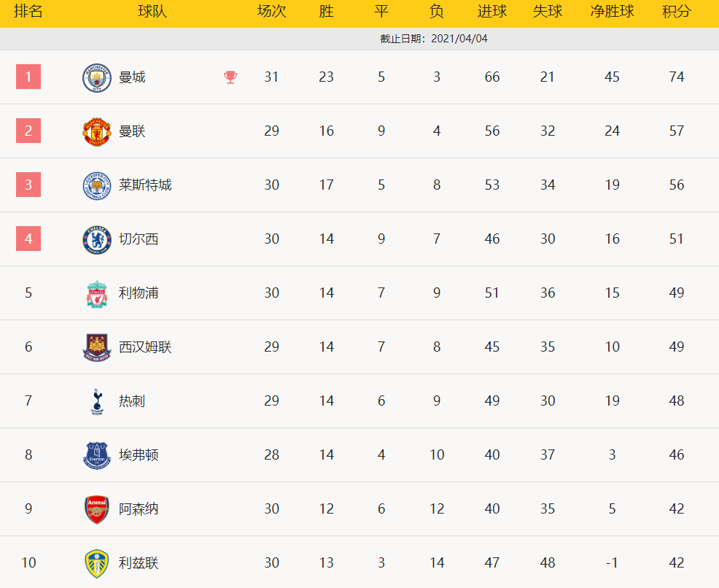719x588 pixels.
Task: Click the trophy icon beside 曼城
Action: [x=230, y=77]
